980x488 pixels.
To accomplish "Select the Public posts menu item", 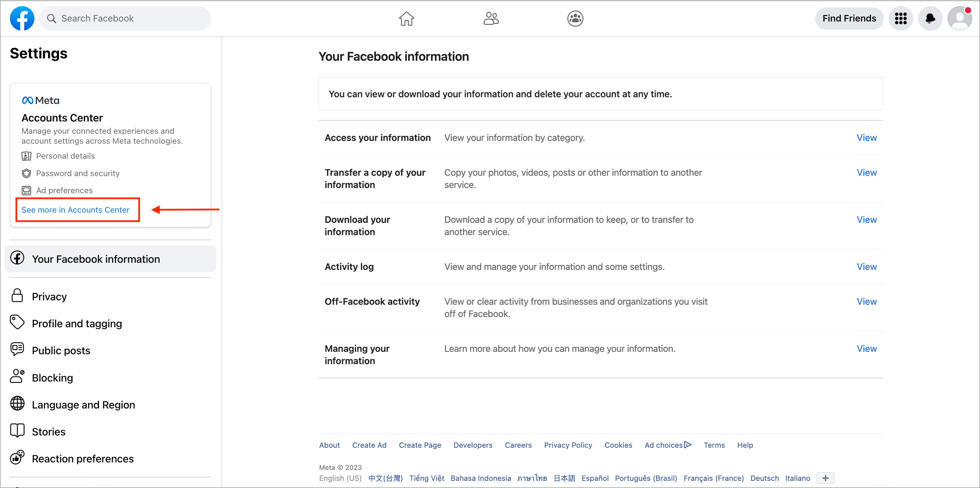I will pyautogui.click(x=61, y=350).
